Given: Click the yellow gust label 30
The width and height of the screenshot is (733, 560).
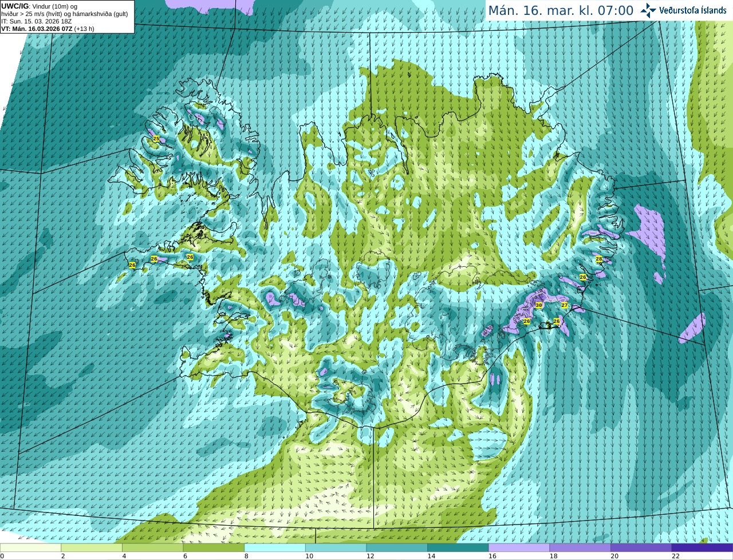Looking at the screenshot, I should [x=539, y=305].
